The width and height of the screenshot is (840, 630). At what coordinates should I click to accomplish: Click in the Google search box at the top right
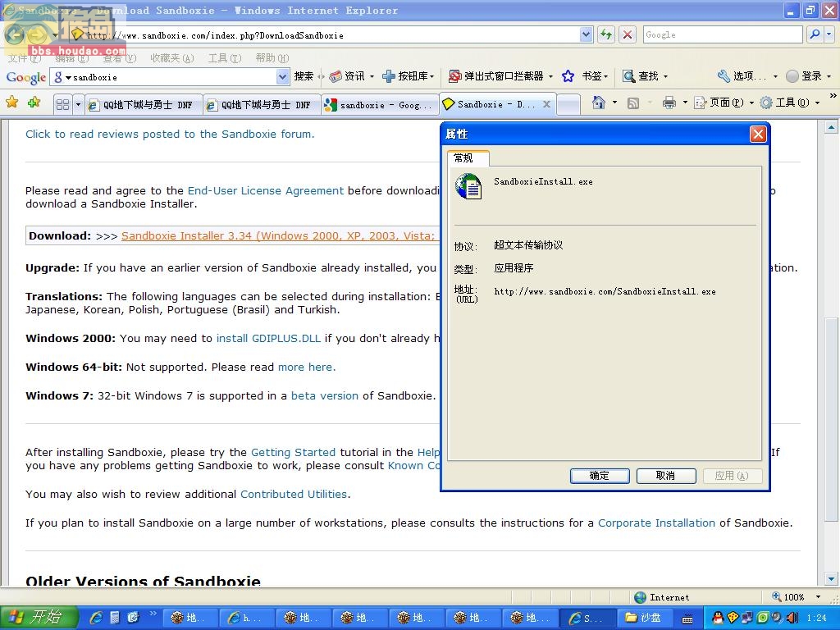pyautogui.click(x=723, y=34)
